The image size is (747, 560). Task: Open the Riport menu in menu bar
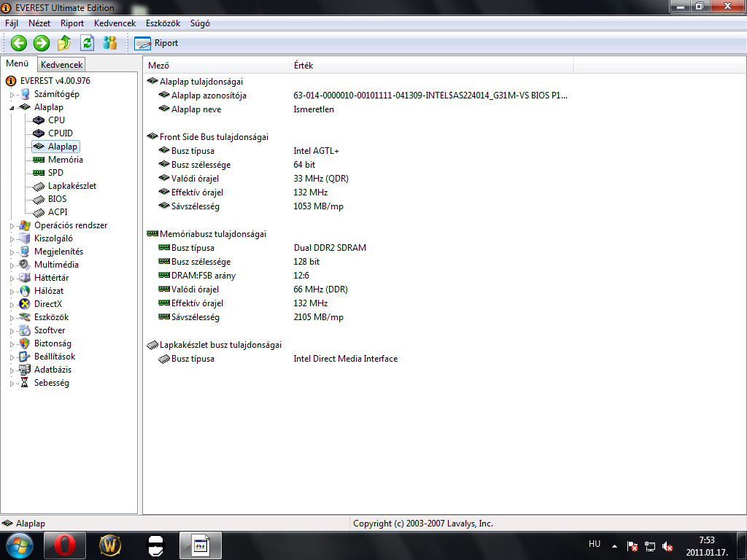point(72,23)
